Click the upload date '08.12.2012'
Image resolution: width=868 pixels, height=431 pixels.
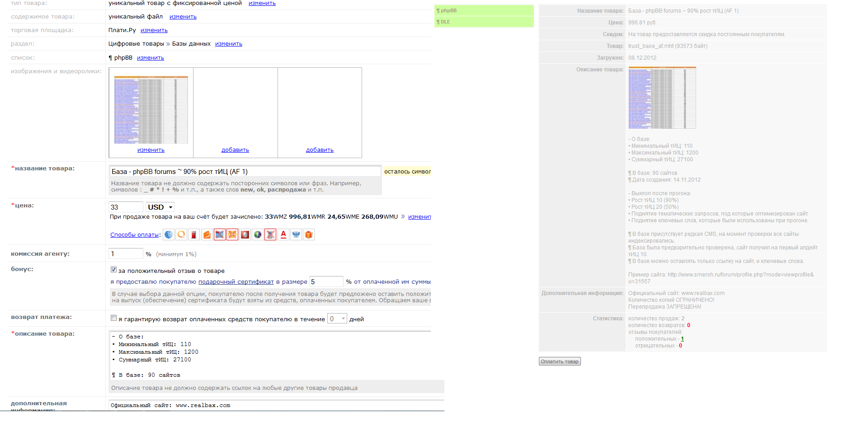tap(642, 58)
